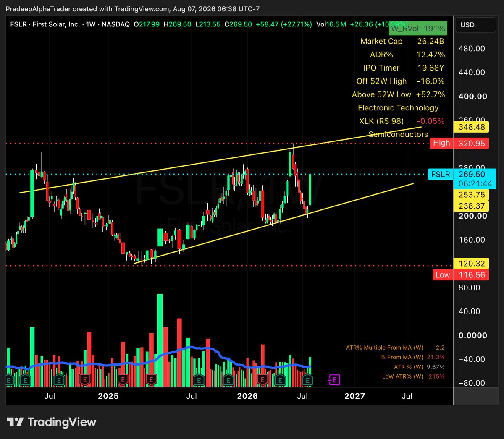Click the XLK (RS 98) label

(381, 121)
